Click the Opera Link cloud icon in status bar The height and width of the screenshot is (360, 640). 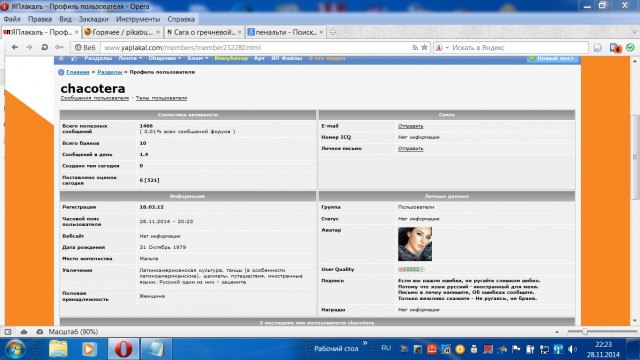24,332
